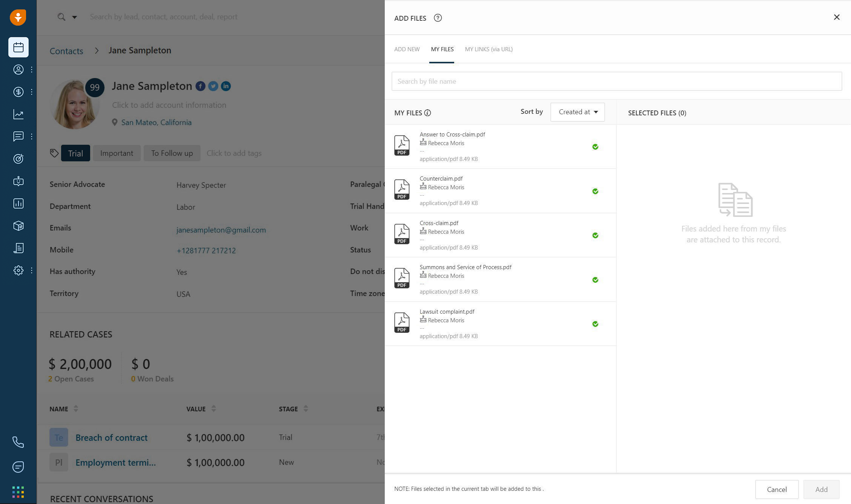Select the Deals dollar icon in sidebar
The height and width of the screenshot is (504, 851).
[x=18, y=92]
